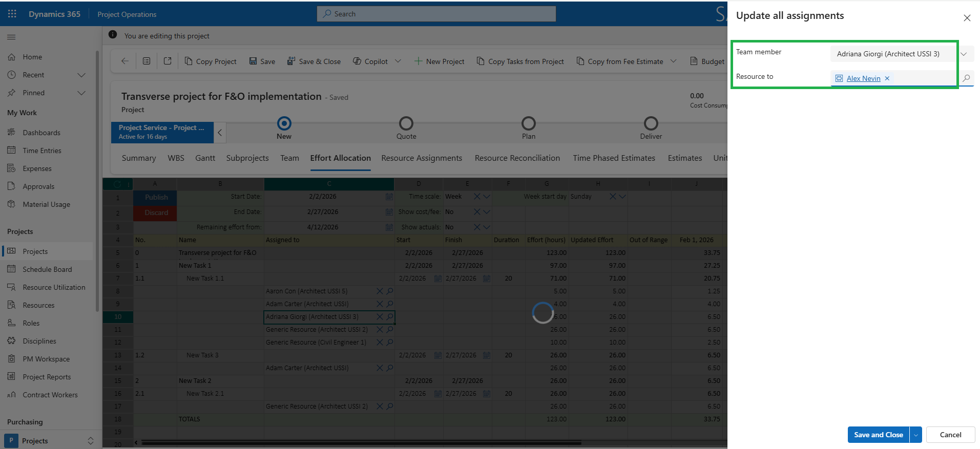
Task: Click the Cancel button
Action: pos(950,435)
